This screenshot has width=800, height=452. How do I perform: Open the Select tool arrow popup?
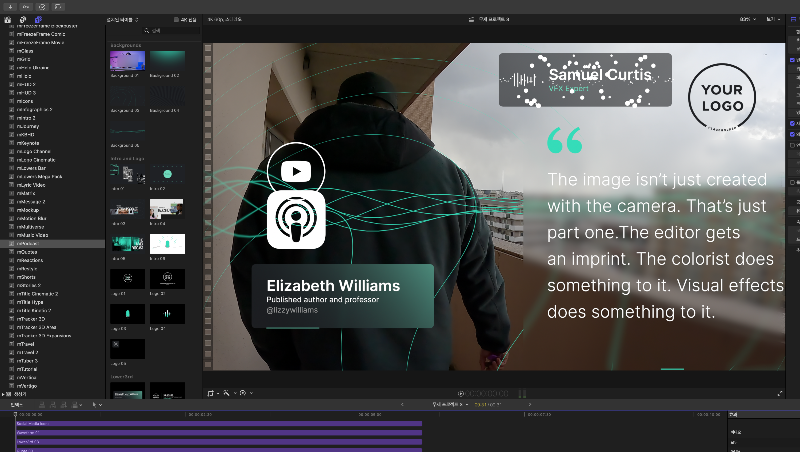click(96, 405)
